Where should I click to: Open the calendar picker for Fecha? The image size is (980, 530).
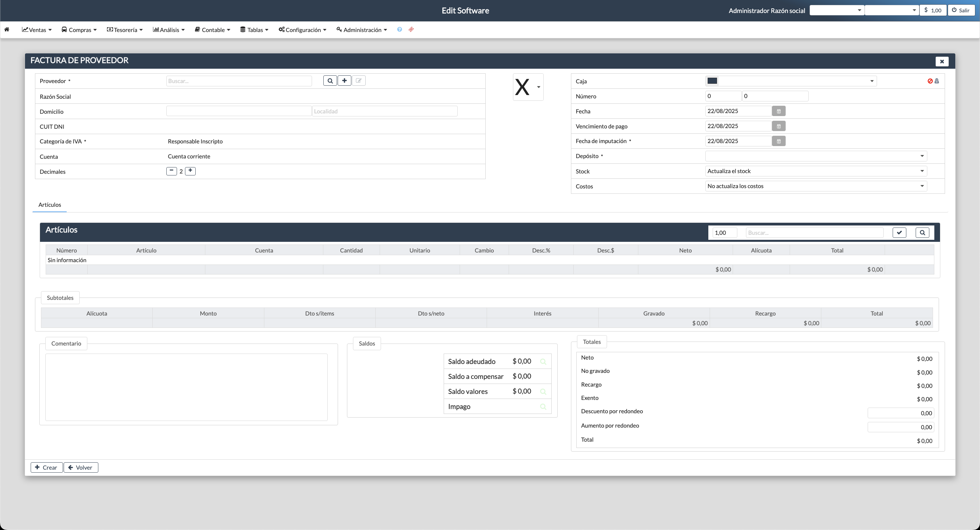(x=778, y=111)
